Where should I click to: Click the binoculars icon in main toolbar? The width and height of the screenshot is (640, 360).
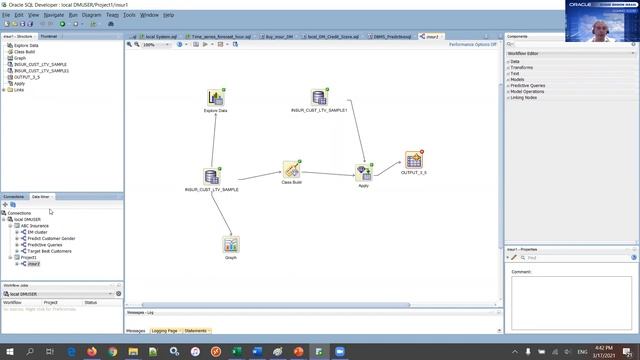[x=111, y=24]
